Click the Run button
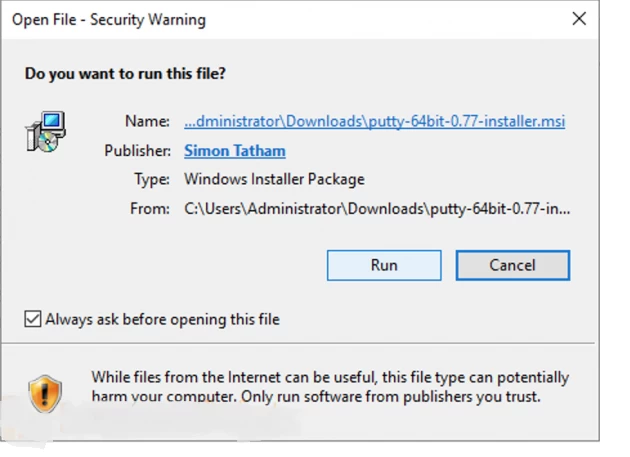The image size is (630, 457). [x=384, y=265]
